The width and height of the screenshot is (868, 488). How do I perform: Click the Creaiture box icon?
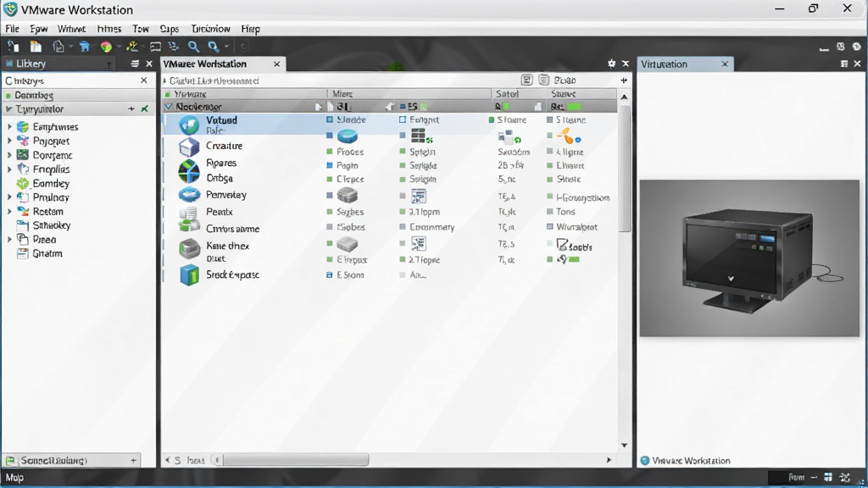[189, 147]
